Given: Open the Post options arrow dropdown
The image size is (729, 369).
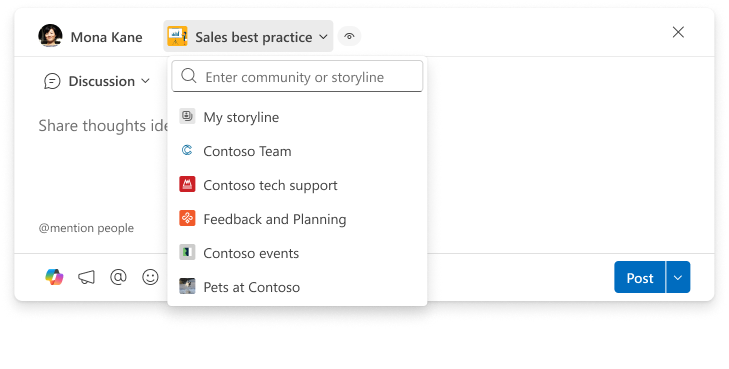Looking at the screenshot, I should pos(678,277).
